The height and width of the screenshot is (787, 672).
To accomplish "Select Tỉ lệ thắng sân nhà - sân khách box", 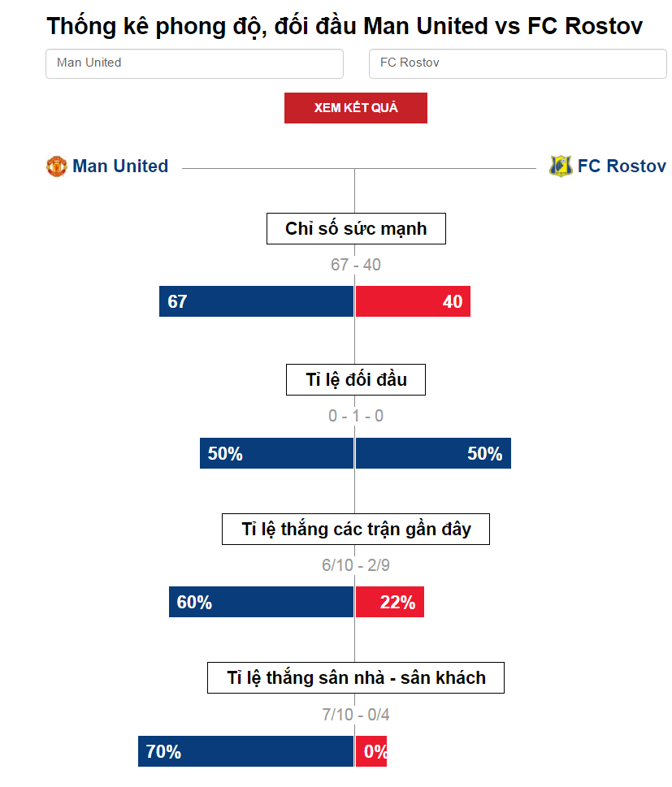I will [x=356, y=677].
